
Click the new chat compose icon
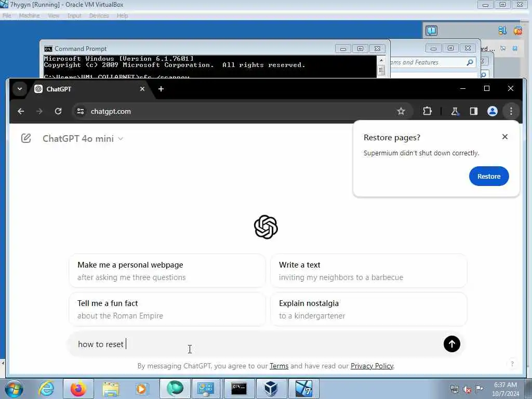click(x=26, y=138)
